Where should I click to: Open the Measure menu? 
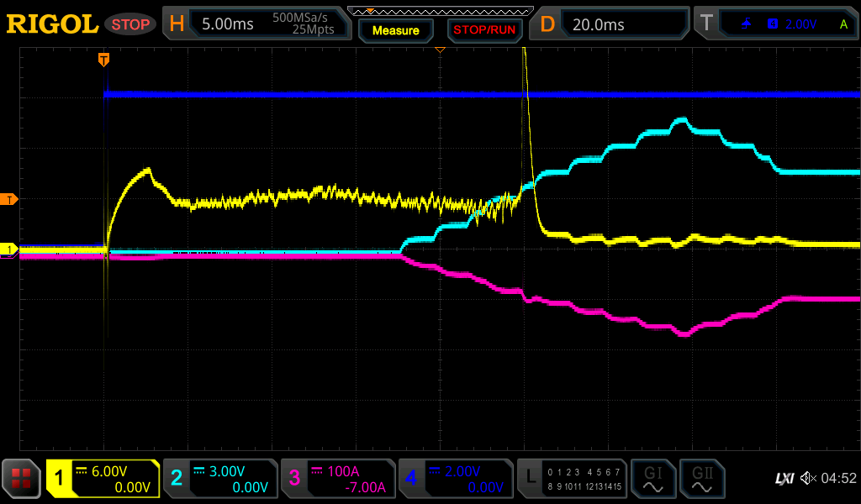395,30
